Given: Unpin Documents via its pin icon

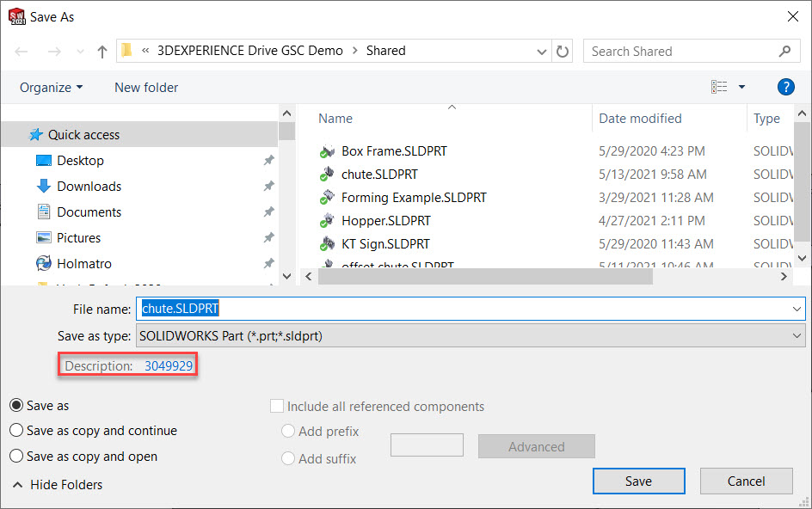Looking at the screenshot, I should [268, 212].
